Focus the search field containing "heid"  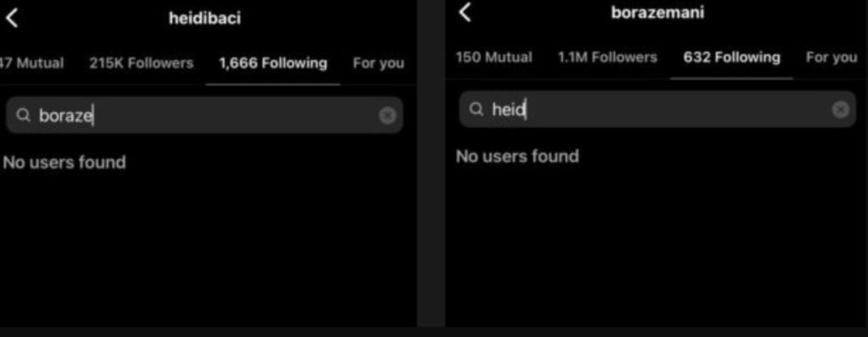click(x=658, y=109)
